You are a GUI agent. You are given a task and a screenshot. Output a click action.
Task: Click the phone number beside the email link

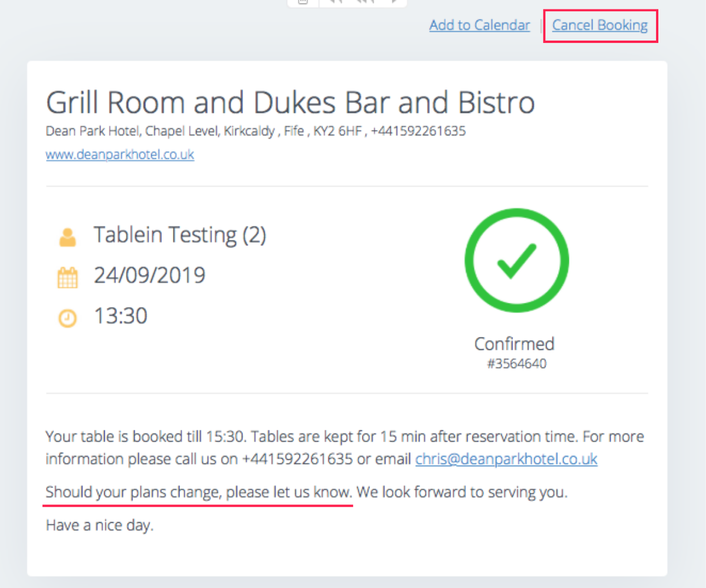tap(297, 459)
